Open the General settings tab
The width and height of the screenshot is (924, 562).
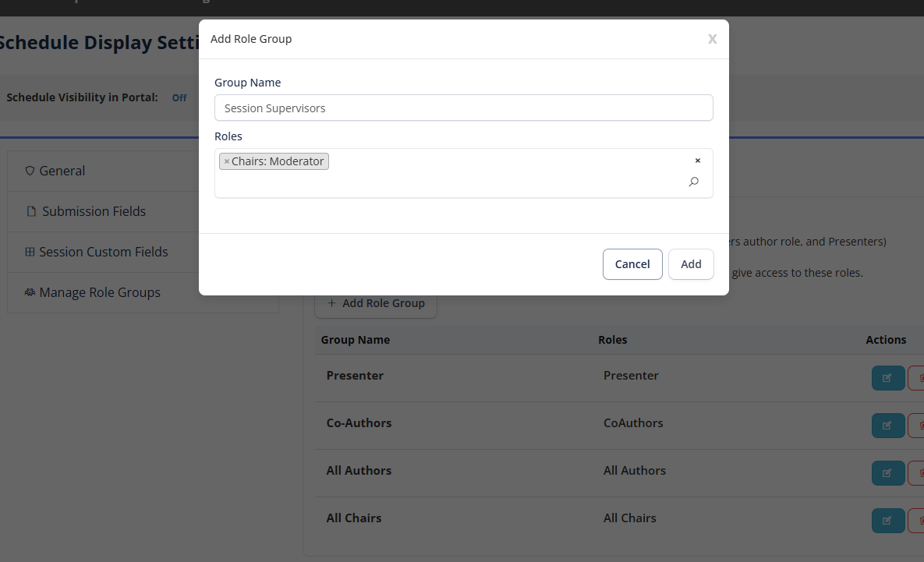click(62, 171)
